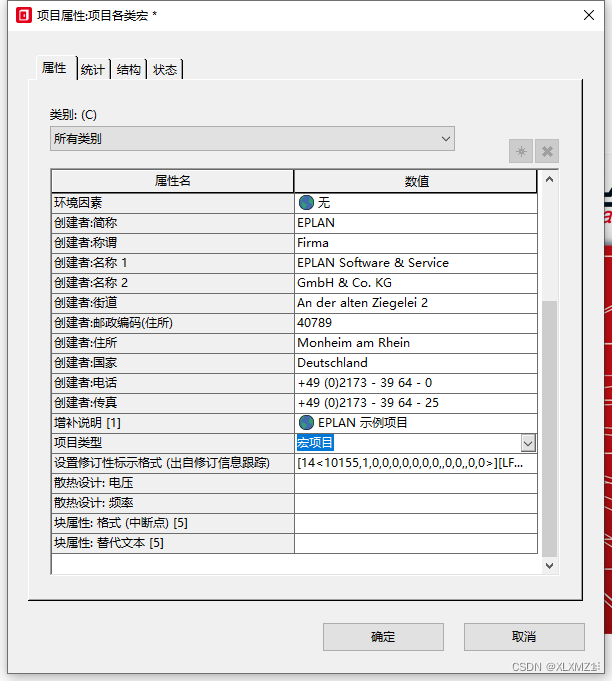Select the 项目类型 property name
612x681 pixels.
[x=172, y=443]
